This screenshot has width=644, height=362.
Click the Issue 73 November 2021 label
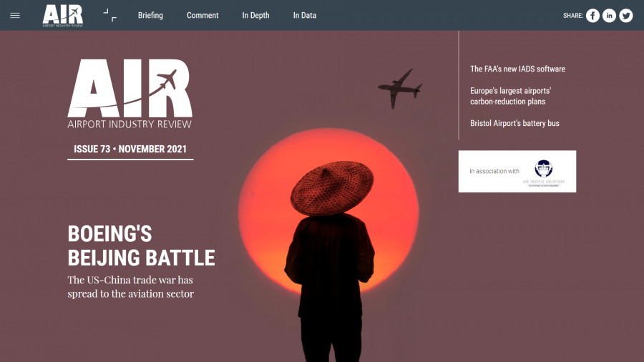click(x=130, y=150)
